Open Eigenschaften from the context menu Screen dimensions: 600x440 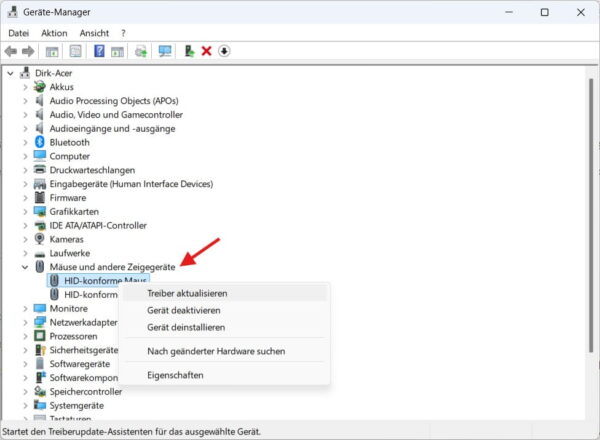225,375
